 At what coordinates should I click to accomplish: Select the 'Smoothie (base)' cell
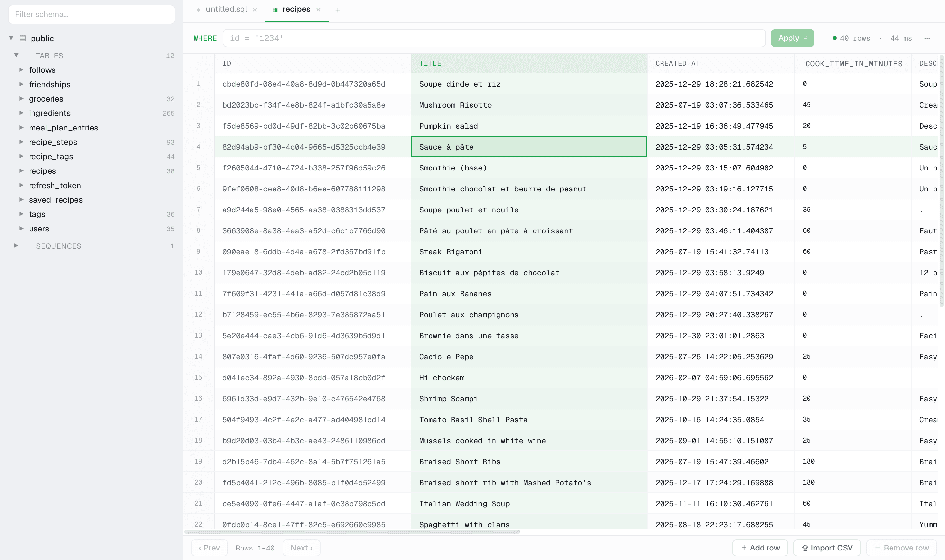click(529, 168)
